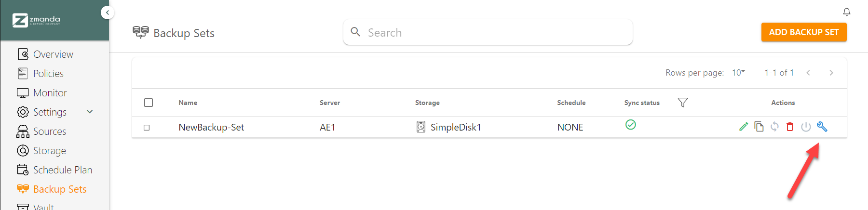868x210 pixels.
Task: Select all rows with header checkbox
Action: 149,103
